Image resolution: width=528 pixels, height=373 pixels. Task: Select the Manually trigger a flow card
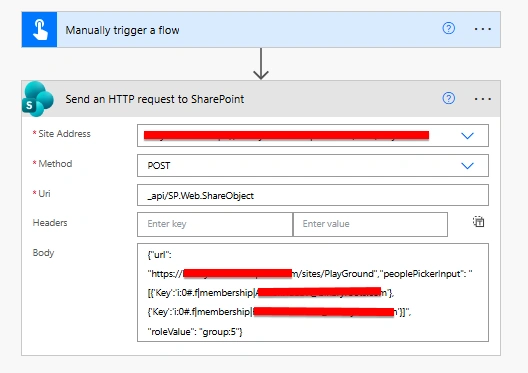tap(261, 30)
